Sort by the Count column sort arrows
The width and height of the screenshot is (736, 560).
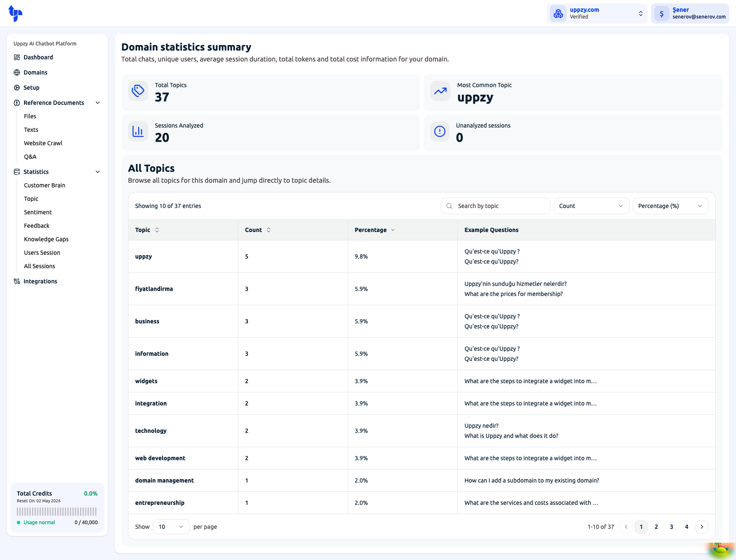269,230
